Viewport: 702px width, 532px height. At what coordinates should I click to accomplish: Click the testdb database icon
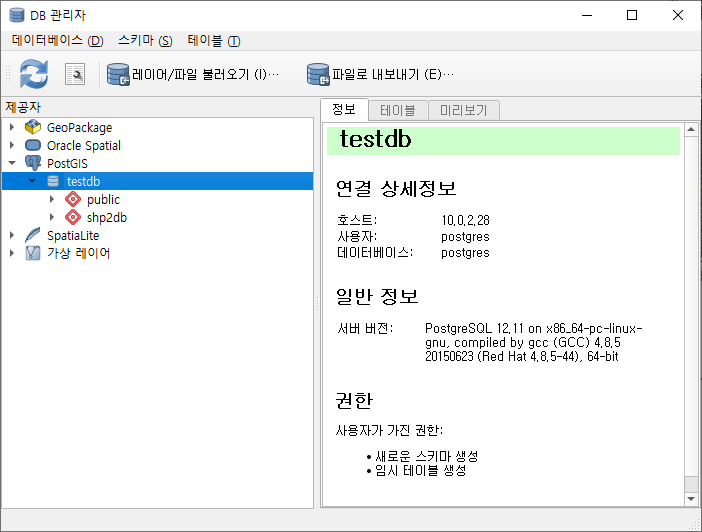[53, 181]
